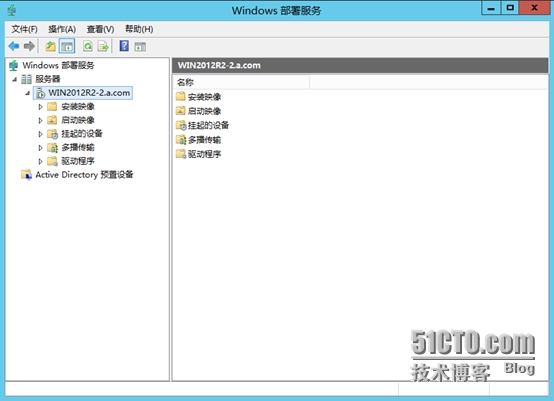
Task: Select 'Windows 部署服务' label in tree
Action: [x=58, y=65]
